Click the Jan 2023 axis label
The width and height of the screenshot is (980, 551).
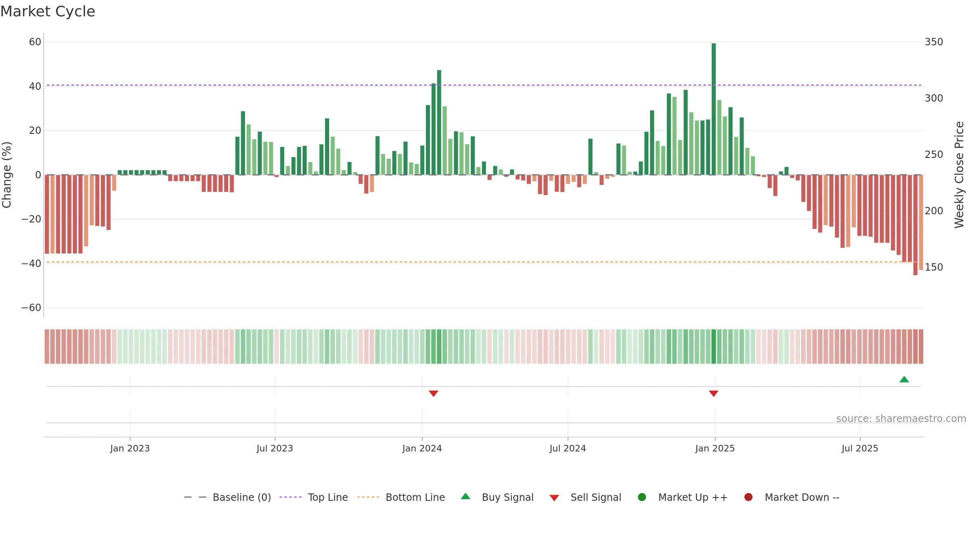pos(130,449)
